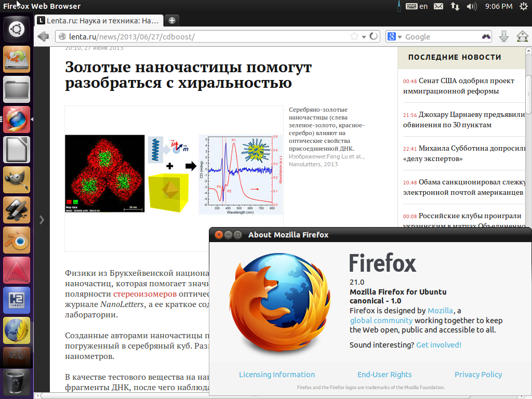
Task: Reload the page with refresh icon
Action: pyautogui.click(x=374, y=36)
